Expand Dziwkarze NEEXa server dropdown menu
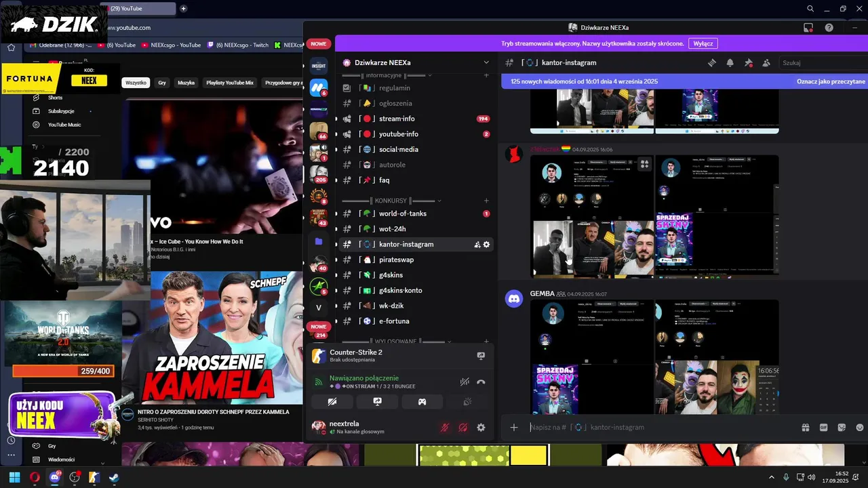 tap(486, 62)
